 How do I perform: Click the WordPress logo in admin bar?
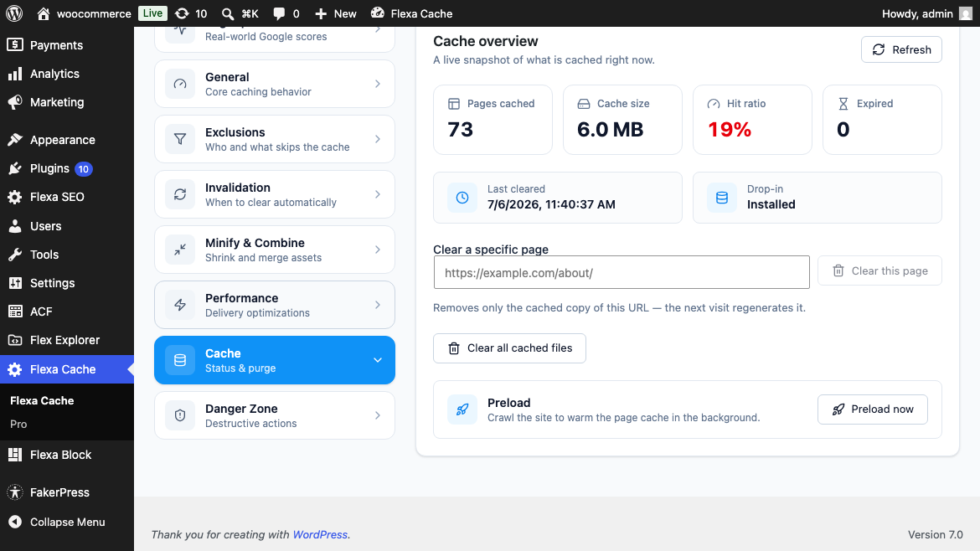pyautogui.click(x=14, y=13)
